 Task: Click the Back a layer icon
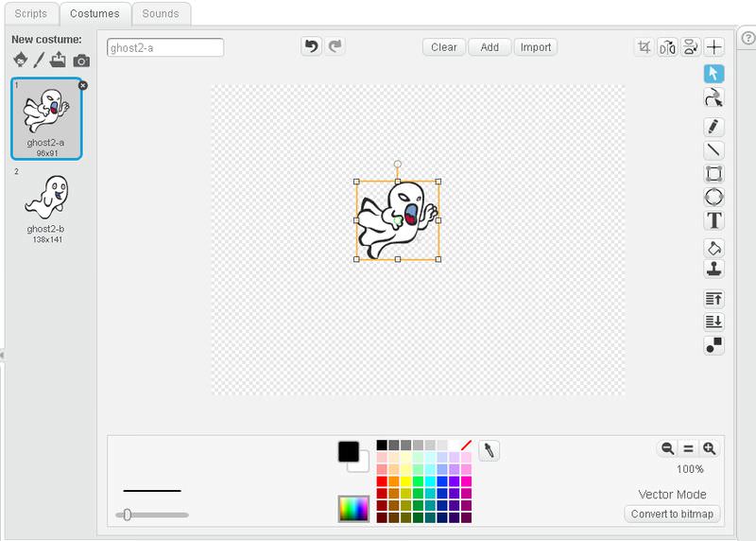click(x=713, y=322)
